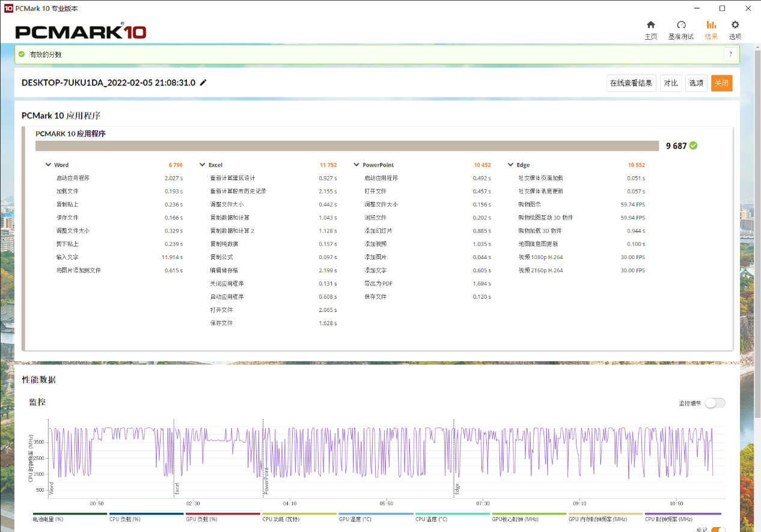Toggle the orange 标记 switch
The height and width of the screenshot is (532, 761).
coord(718,529)
